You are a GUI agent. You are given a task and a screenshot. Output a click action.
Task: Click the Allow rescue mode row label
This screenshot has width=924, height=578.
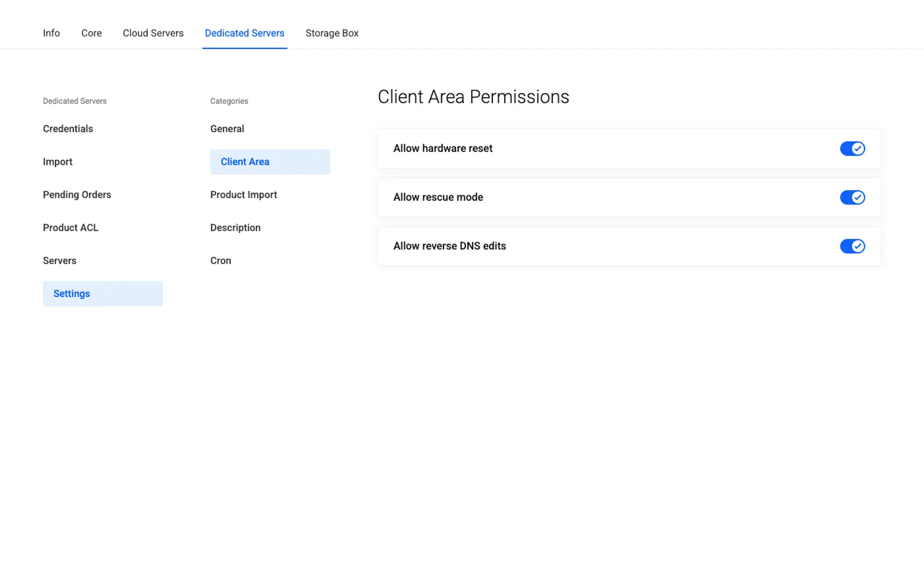438,197
